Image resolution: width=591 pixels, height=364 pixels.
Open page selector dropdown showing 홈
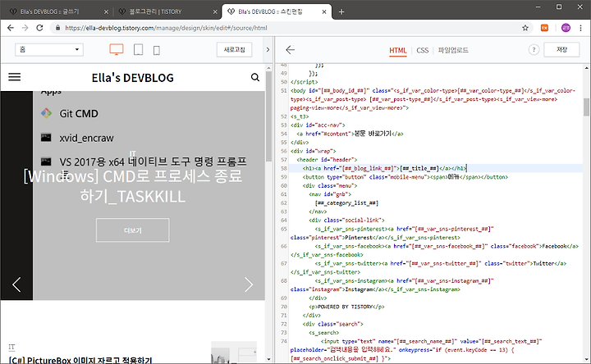(49, 49)
